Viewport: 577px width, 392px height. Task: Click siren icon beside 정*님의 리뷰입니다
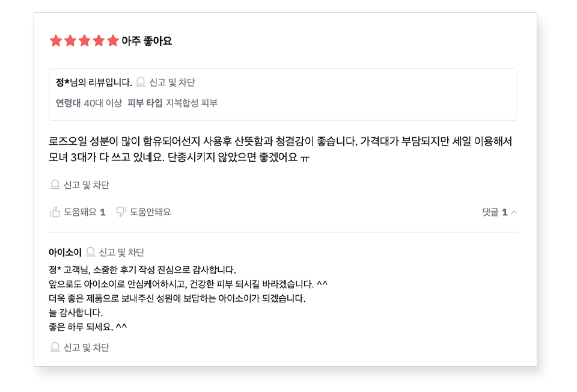141,82
